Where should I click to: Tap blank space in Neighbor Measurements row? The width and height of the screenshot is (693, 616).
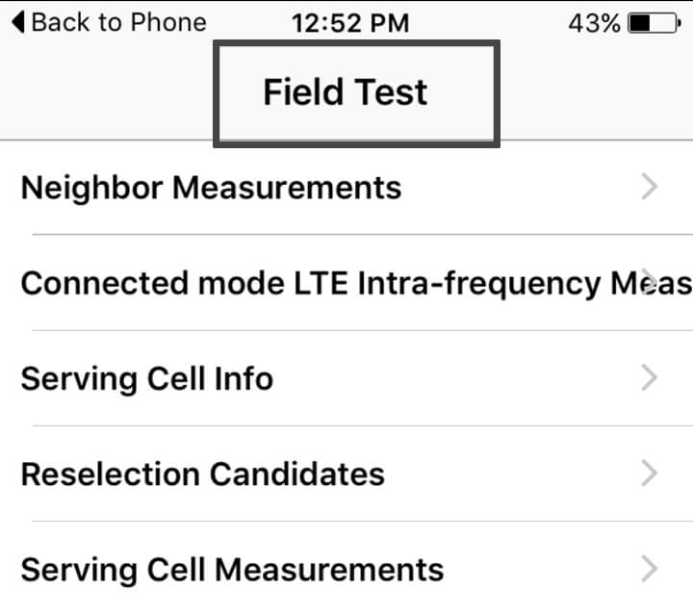pyautogui.click(x=520, y=187)
